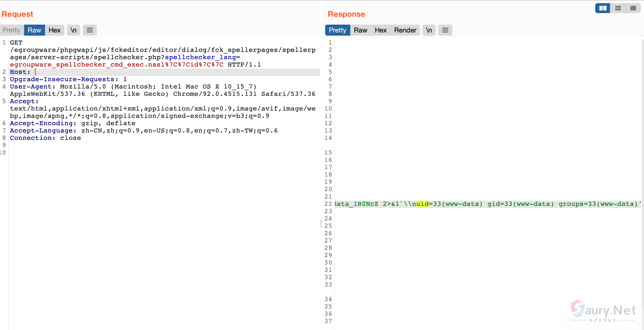
Task: Click the Host header line in request
Action: tap(20, 72)
